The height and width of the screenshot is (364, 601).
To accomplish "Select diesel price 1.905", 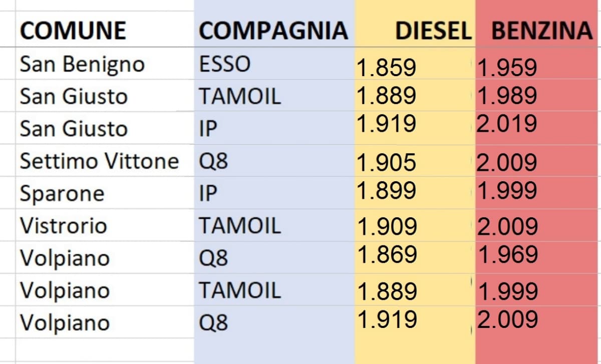I will [386, 163].
